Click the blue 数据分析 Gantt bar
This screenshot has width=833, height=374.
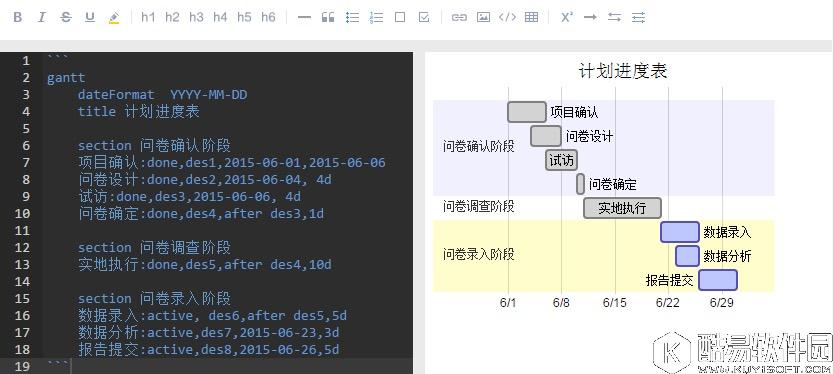pyautogui.click(x=687, y=256)
